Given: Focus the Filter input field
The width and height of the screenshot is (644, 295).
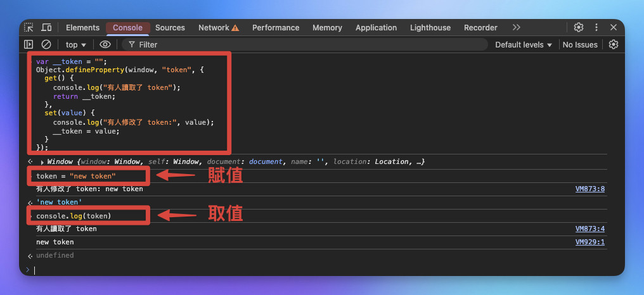Looking at the screenshot, I should pos(304,45).
